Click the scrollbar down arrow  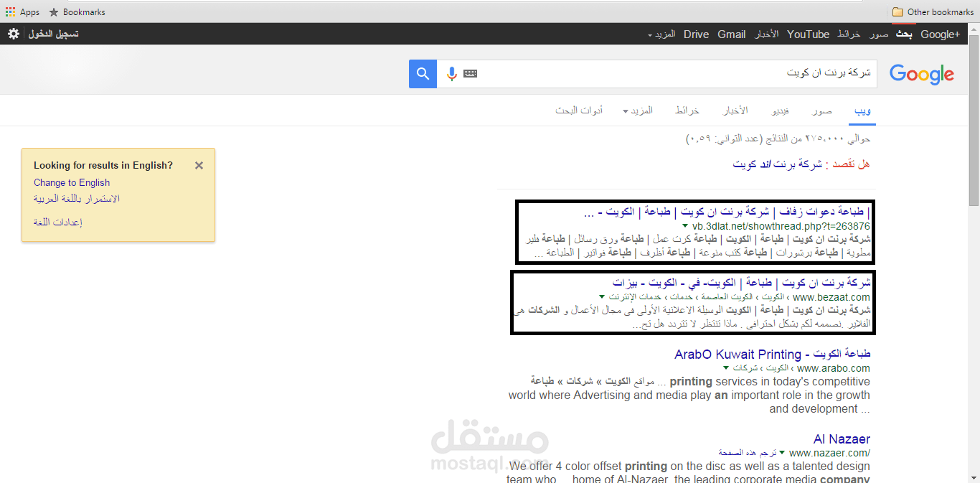click(x=974, y=477)
